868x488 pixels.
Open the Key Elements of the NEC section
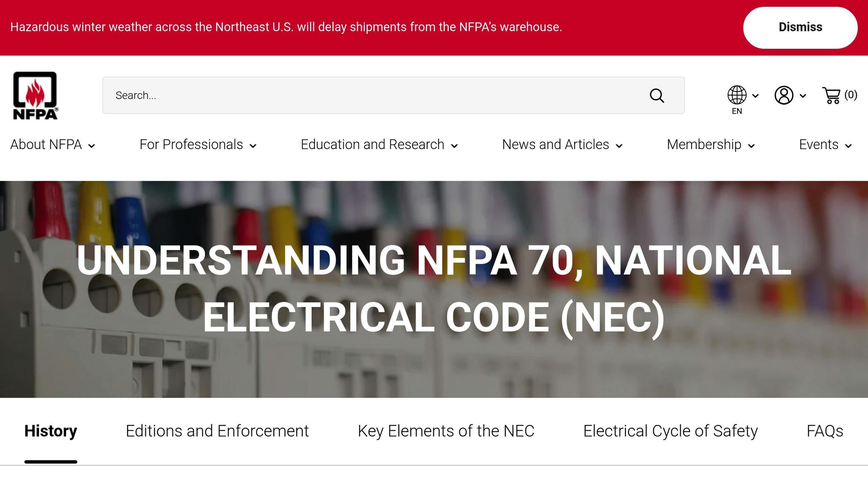tap(446, 430)
